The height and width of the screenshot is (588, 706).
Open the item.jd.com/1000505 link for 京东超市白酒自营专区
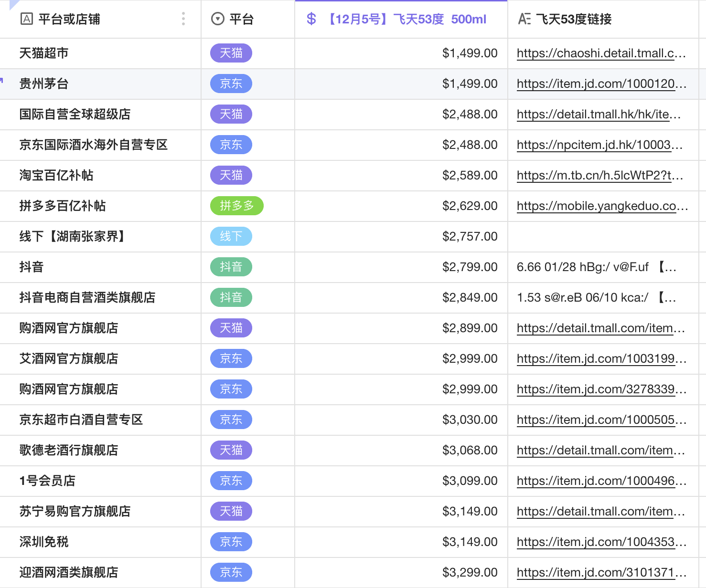coord(602,420)
